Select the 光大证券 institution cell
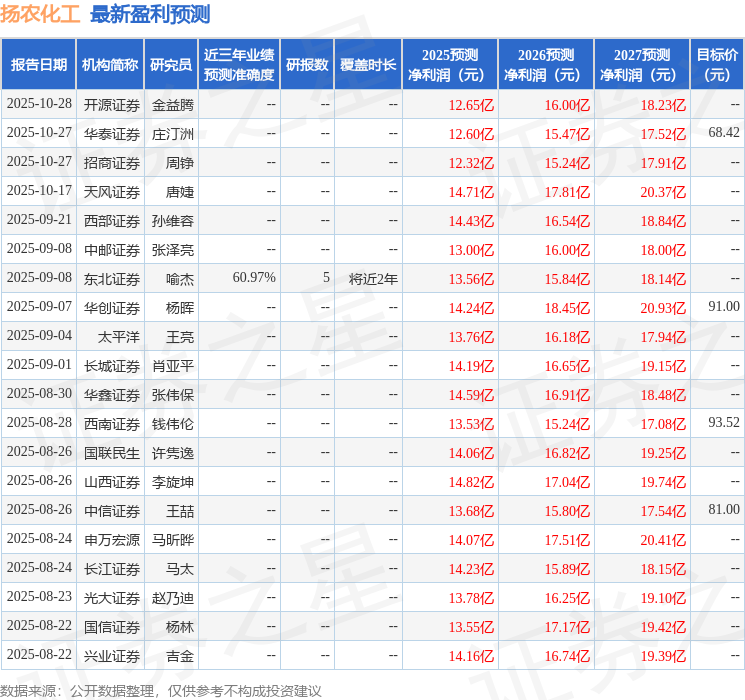The height and width of the screenshot is (700, 745). pyautogui.click(x=112, y=598)
